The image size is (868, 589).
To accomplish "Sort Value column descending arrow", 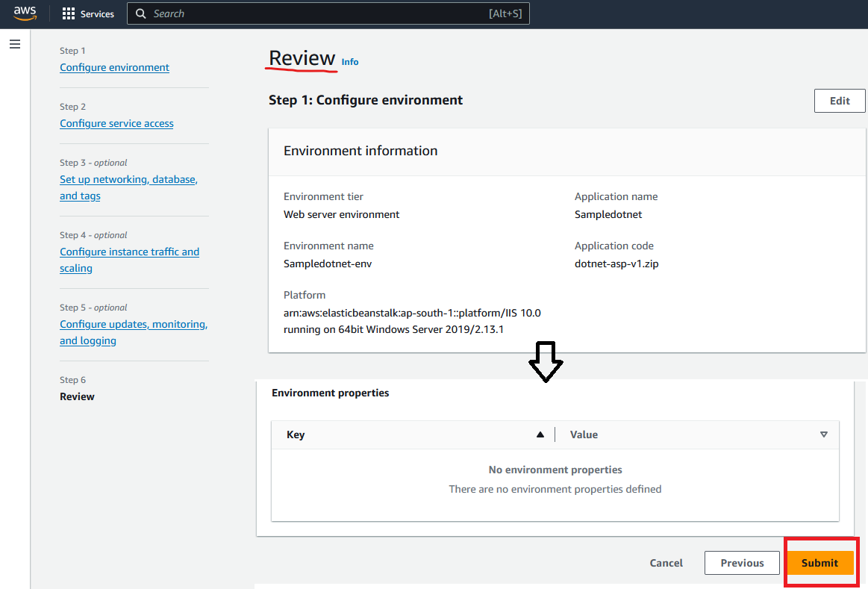I will (824, 434).
